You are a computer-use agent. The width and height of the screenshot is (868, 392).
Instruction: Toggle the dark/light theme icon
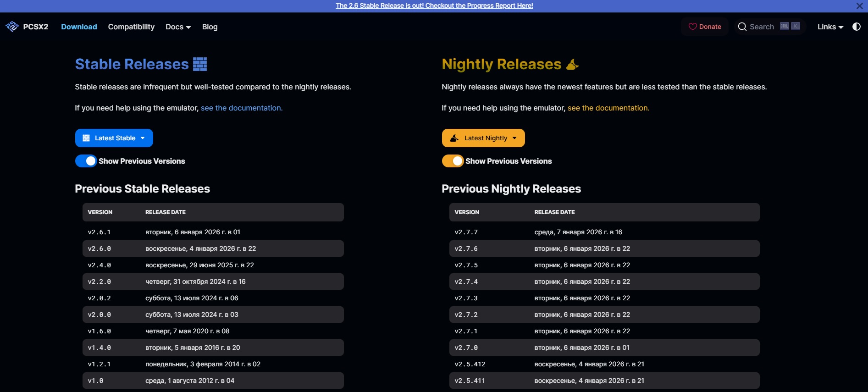pyautogui.click(x=856, y=27)
